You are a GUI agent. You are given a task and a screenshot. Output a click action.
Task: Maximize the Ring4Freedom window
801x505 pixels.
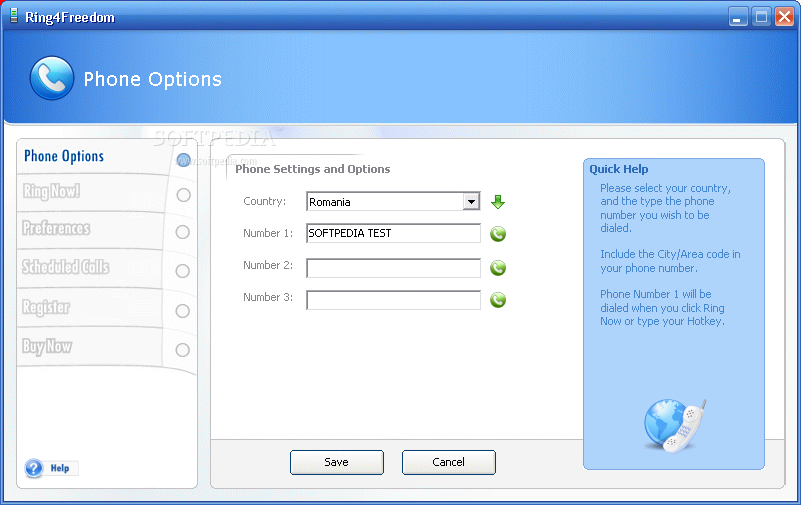pos(761,17)
